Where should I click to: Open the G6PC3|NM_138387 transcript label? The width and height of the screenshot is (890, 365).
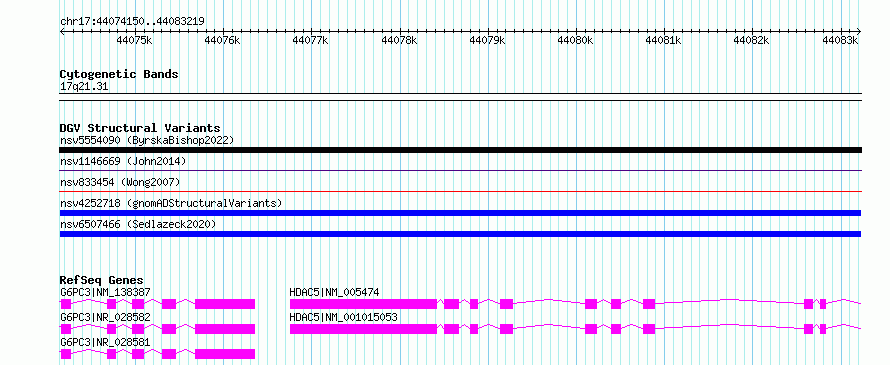[x=105, y=292]
